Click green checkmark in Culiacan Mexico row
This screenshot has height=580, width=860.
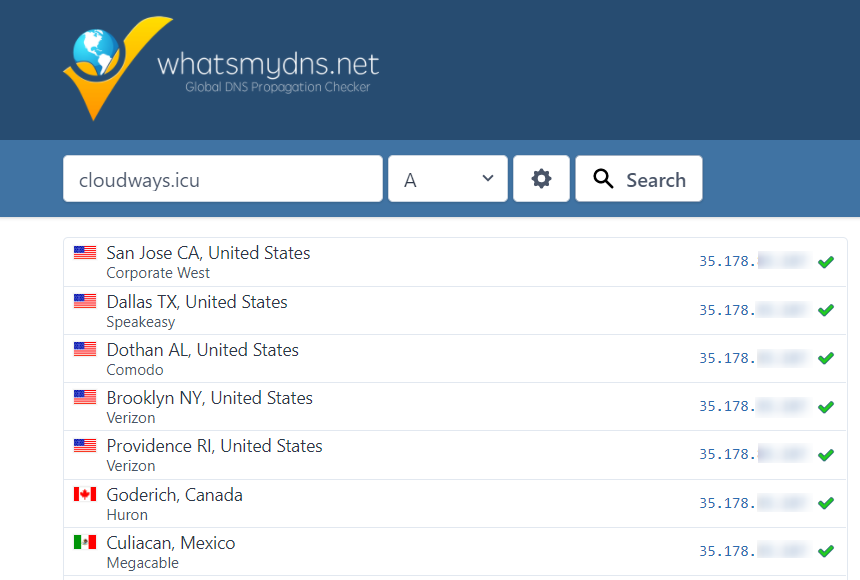pos(825,551)
